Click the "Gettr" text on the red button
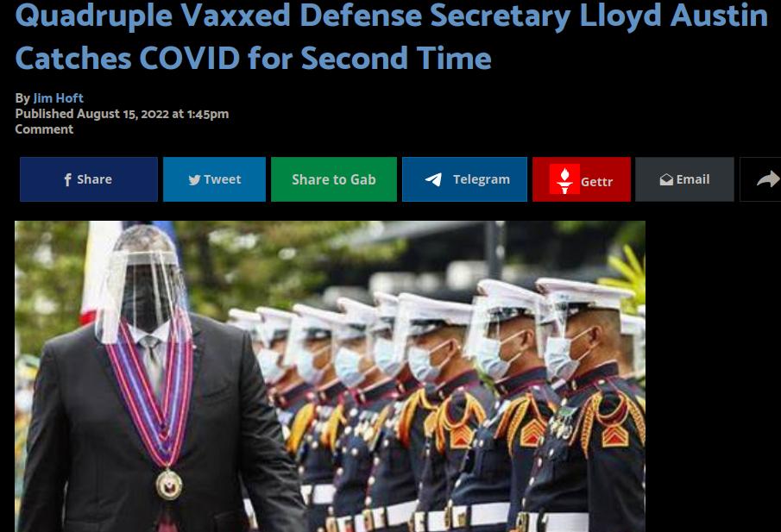The width and height of the screenshot is (781, 532). point(596,182)
